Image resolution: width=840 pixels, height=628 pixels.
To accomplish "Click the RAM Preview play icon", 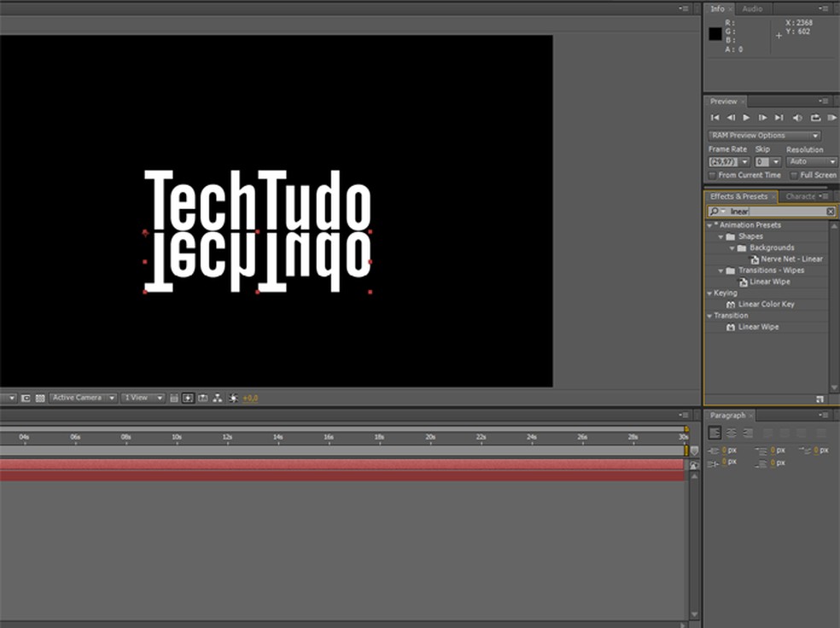I will click(x=831, y=118).
